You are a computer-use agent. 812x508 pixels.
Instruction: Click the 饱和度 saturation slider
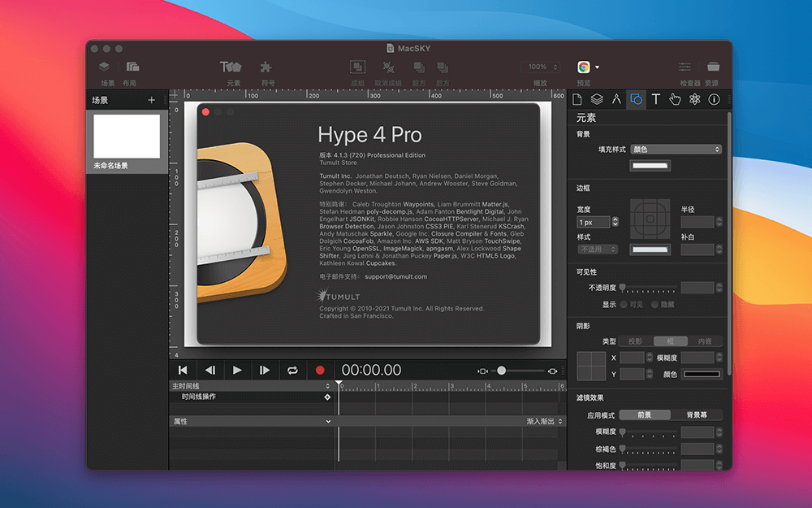(x=650, y=465)
